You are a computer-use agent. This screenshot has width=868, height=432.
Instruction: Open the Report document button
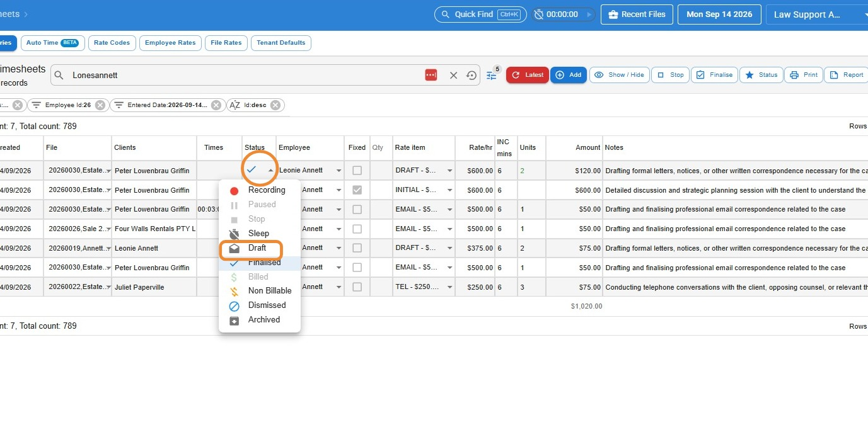point(847,75)
